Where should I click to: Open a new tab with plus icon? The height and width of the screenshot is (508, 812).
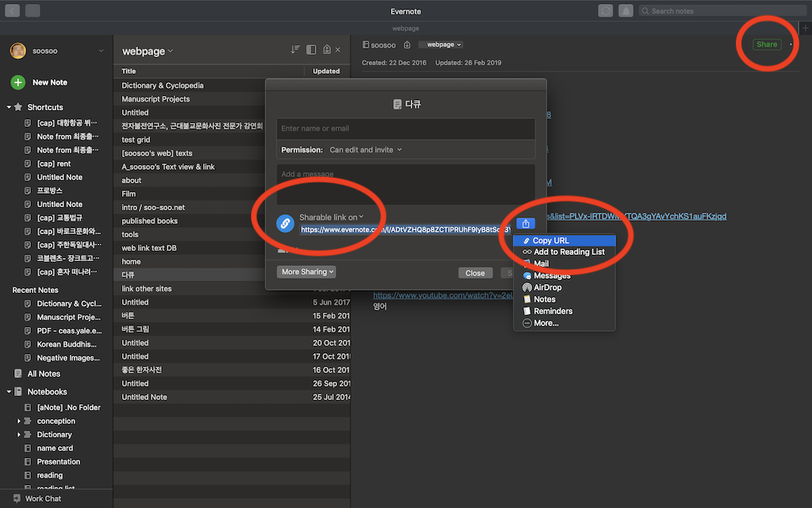806,28
